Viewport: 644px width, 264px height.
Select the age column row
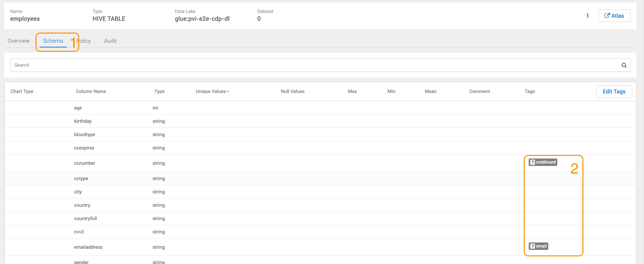320,108
